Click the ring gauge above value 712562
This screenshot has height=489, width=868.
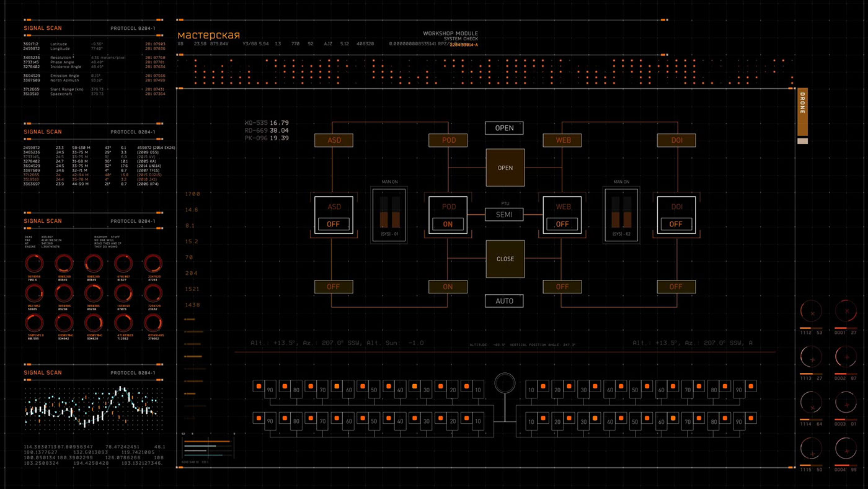point(123,323)
